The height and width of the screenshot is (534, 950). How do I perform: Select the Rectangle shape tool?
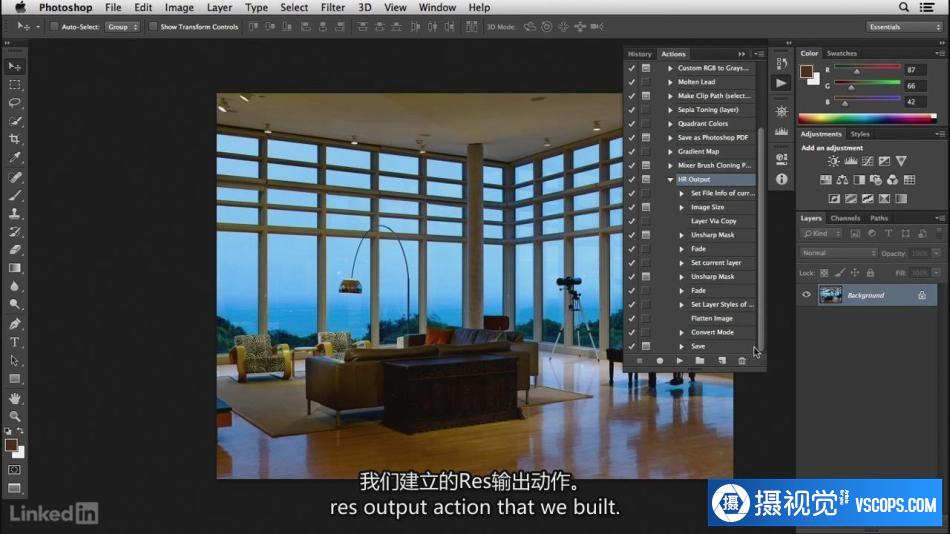(x=15, y=379)
